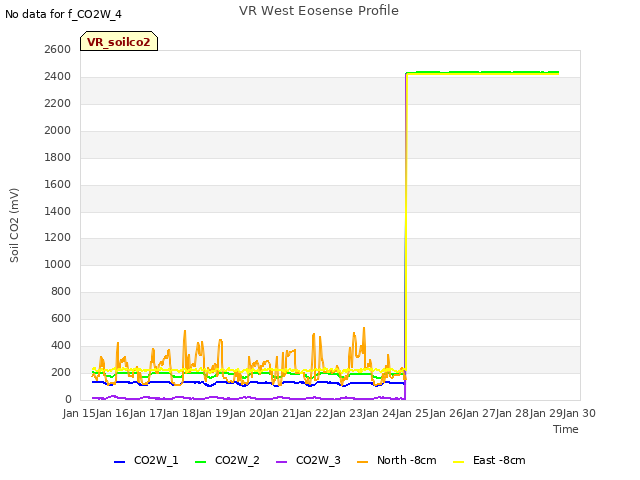Click the VR_soilco2 label box
This screenshot has height=480, width=640.
pyautogui.click(x=119, y=42)
